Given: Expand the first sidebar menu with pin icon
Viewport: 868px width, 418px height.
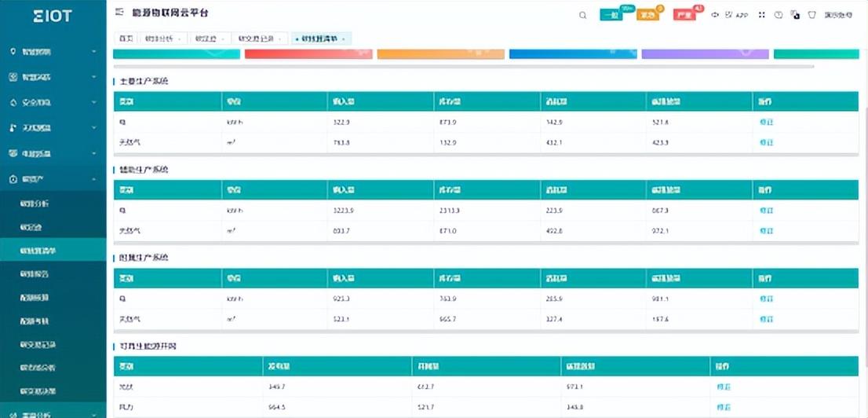Looking at the screenshot, I should coord(53,52).
